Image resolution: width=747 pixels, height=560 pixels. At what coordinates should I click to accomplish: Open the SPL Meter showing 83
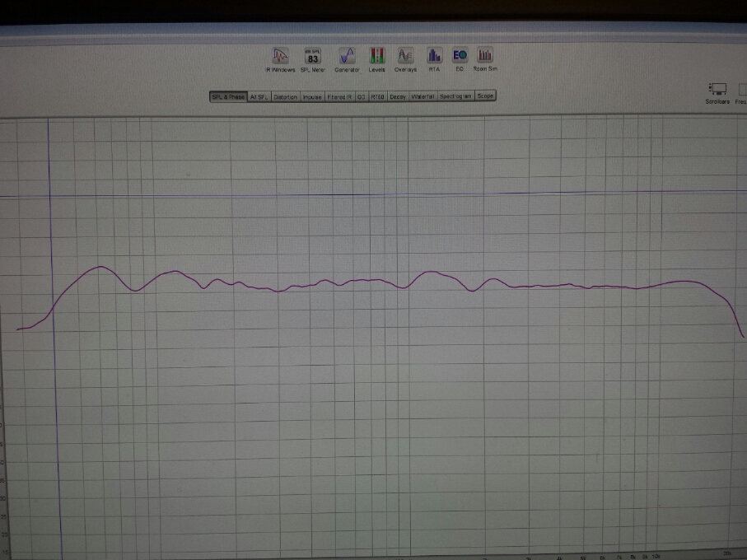click(312, 60)
